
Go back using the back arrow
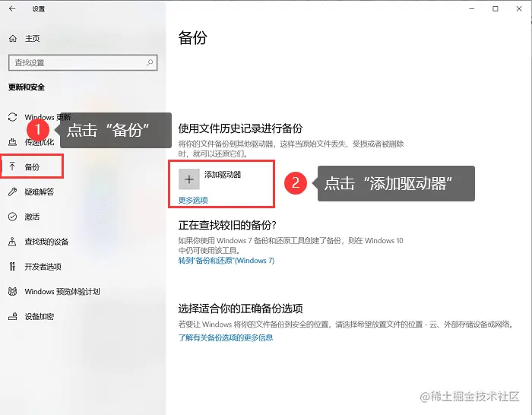(12, 9)
